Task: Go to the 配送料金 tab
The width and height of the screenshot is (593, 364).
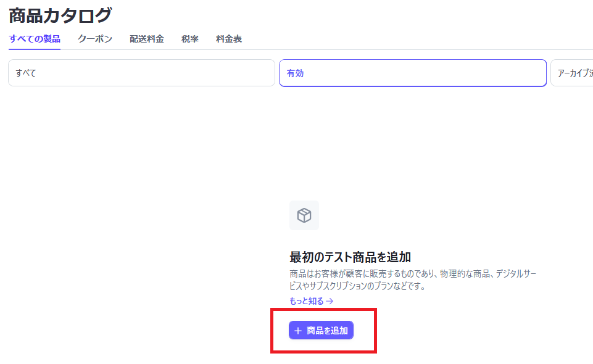Action: (x=147, y=39)
